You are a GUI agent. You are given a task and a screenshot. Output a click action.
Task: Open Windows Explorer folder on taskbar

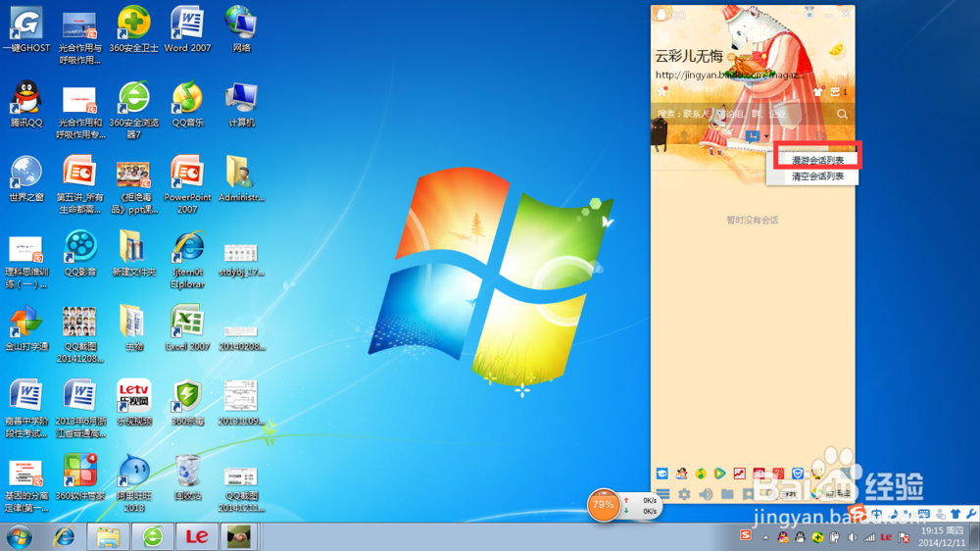pos(108,536)
